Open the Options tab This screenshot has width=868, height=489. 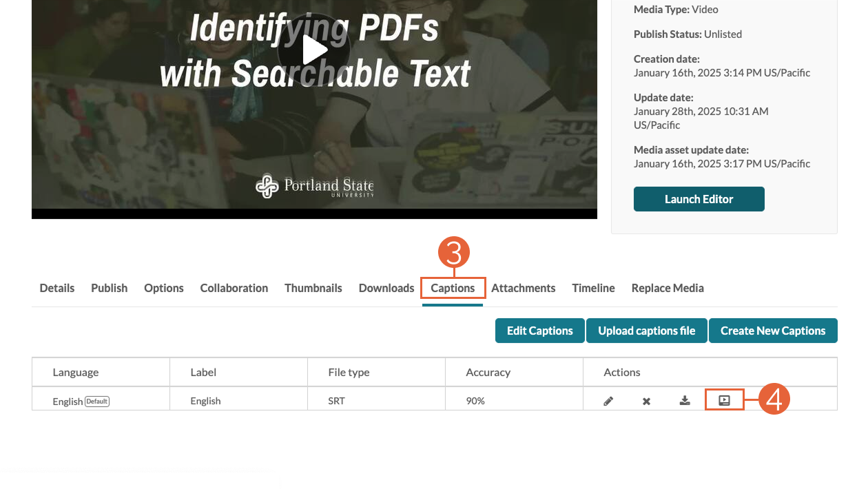click(164, 288)
